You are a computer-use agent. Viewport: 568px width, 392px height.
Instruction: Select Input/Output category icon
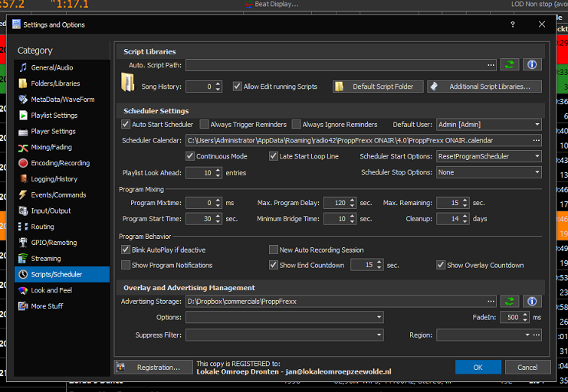pos(23,211)
